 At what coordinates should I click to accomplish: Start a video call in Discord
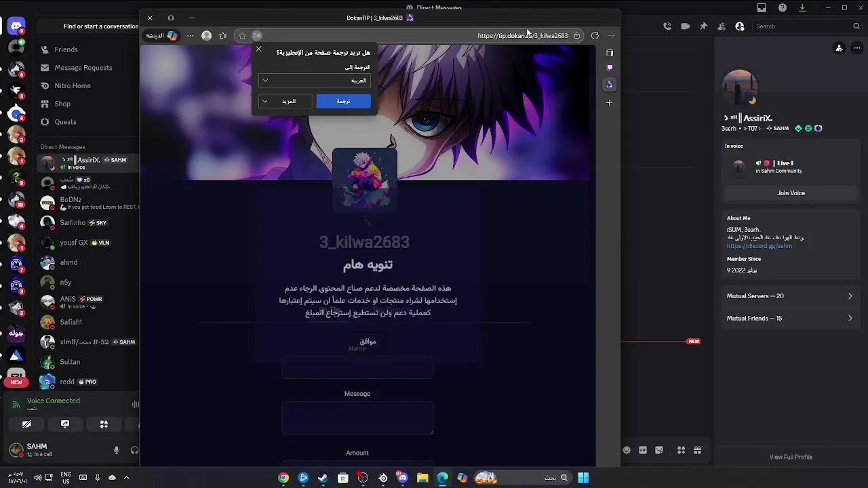point(685,26)
